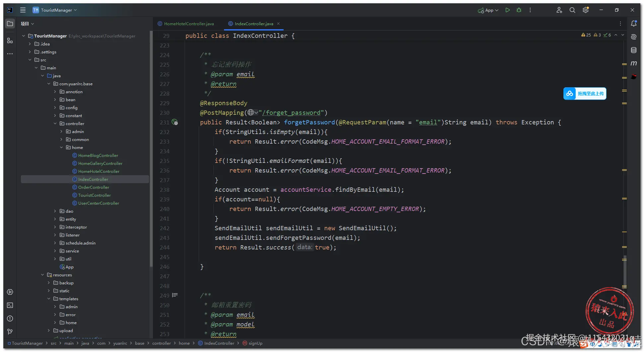644x352 pixels.
Task: Open the Database tool window
Action: [634, 50]
